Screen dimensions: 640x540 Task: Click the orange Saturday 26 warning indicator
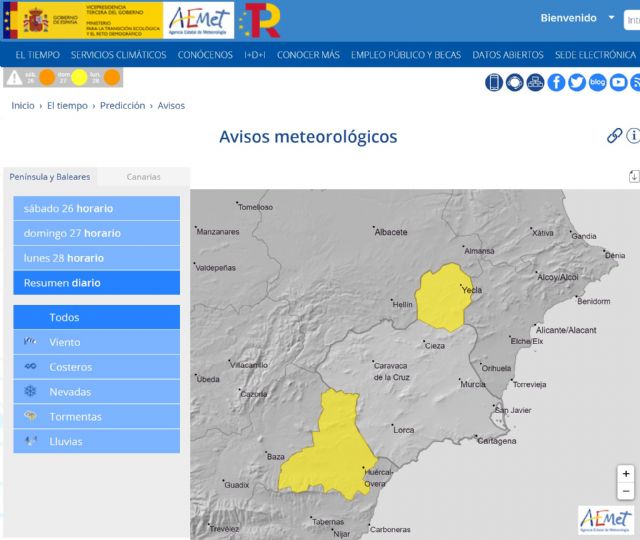pos(47,78)
